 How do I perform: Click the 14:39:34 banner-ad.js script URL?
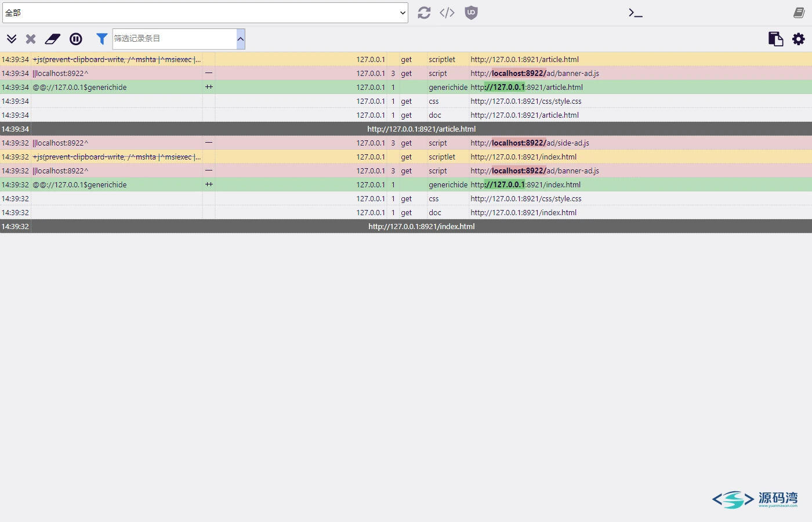[x=535, y=73]
